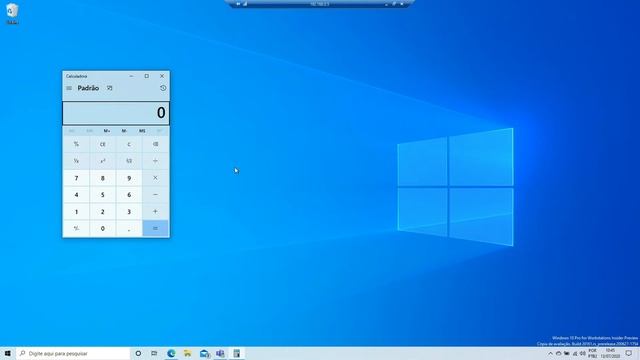Store the value with the MS key
The image size is (640, 360).
tap(142, 131)
